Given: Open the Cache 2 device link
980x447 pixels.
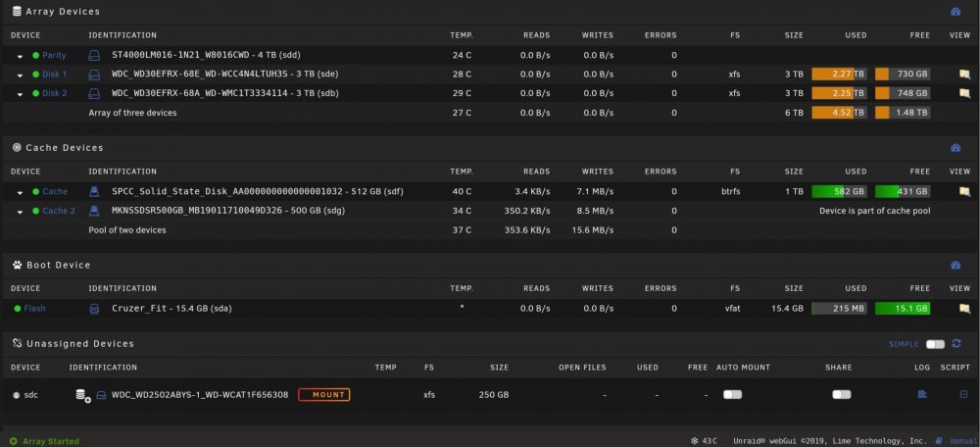Looking at the screenshot, I should 59,211.
